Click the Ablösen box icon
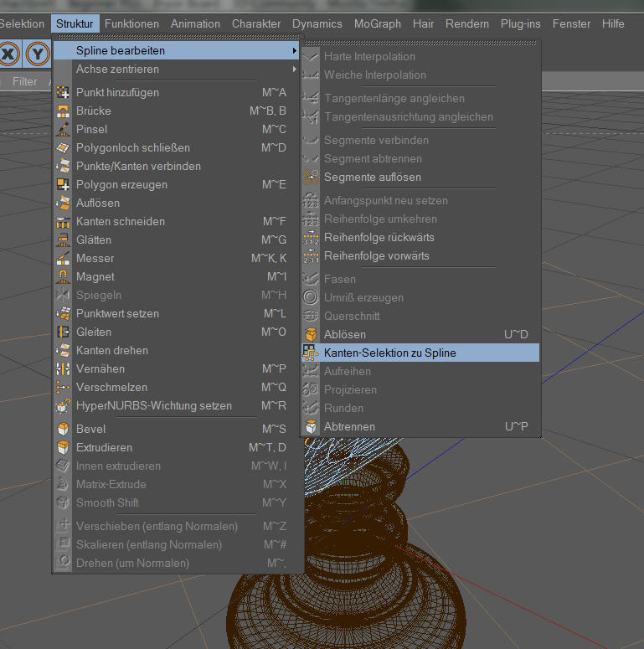Screen dimensions: 644x649 pos(311,334)
